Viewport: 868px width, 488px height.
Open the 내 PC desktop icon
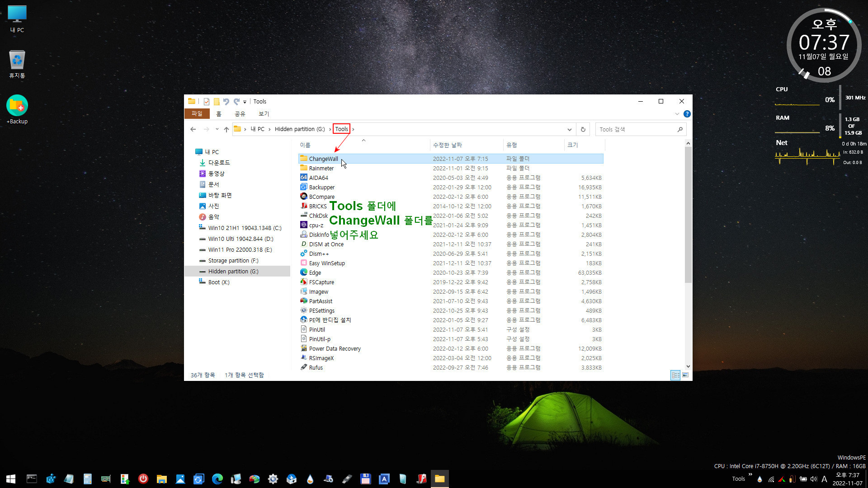[17, 19]
